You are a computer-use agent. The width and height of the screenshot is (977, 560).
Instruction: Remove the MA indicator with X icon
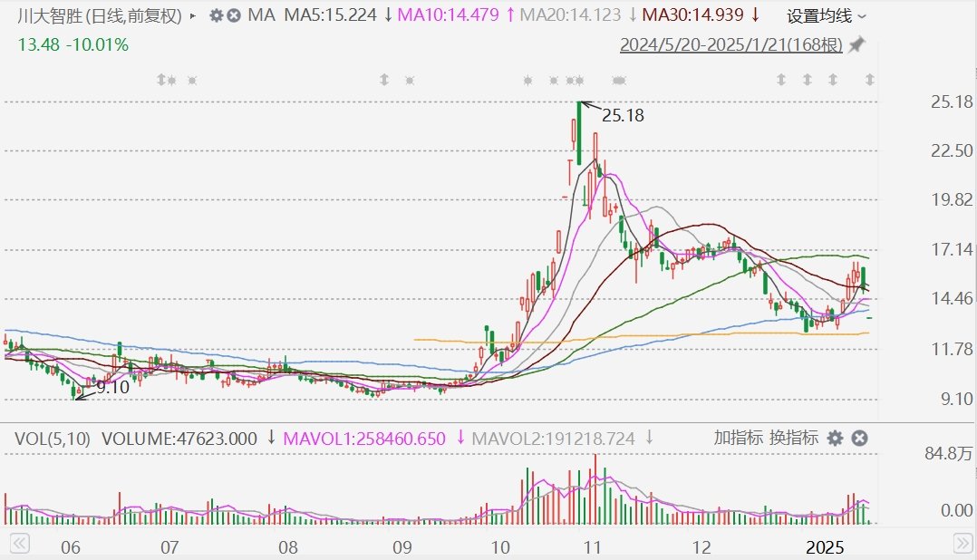point(234,15)
